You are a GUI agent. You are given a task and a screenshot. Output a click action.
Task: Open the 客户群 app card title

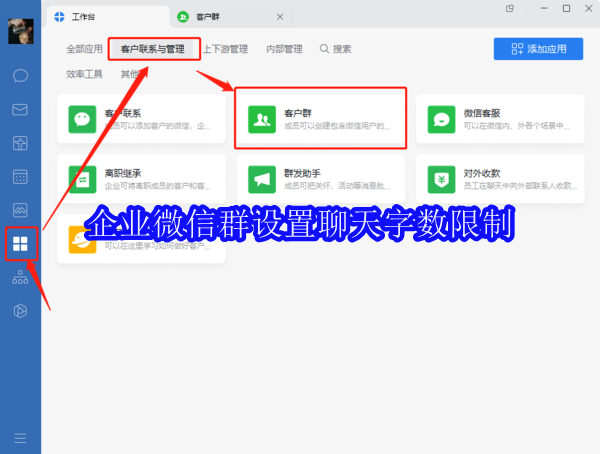pos(298,113)
